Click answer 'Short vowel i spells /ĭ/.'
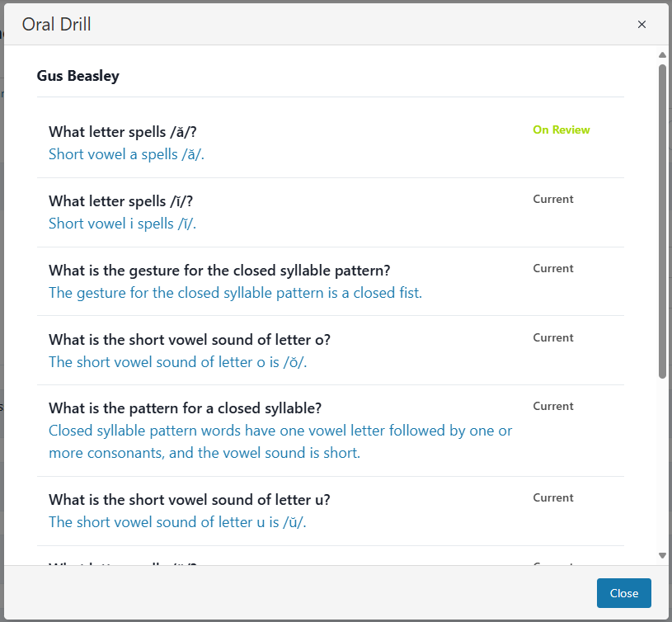The width and height of the screenshot is (672, 622). click(x=122, y=224)
